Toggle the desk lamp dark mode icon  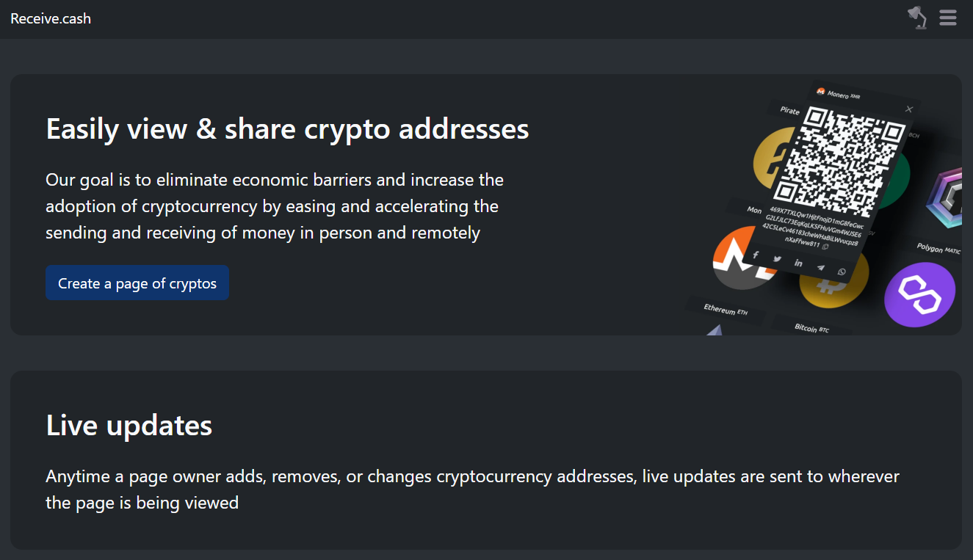coord(917,18)
